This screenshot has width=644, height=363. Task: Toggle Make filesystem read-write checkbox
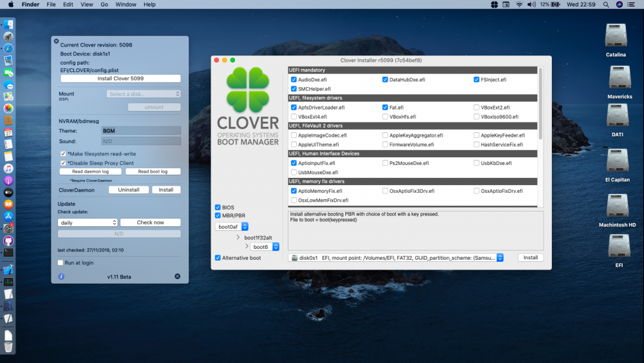click(x=63, y=153)
